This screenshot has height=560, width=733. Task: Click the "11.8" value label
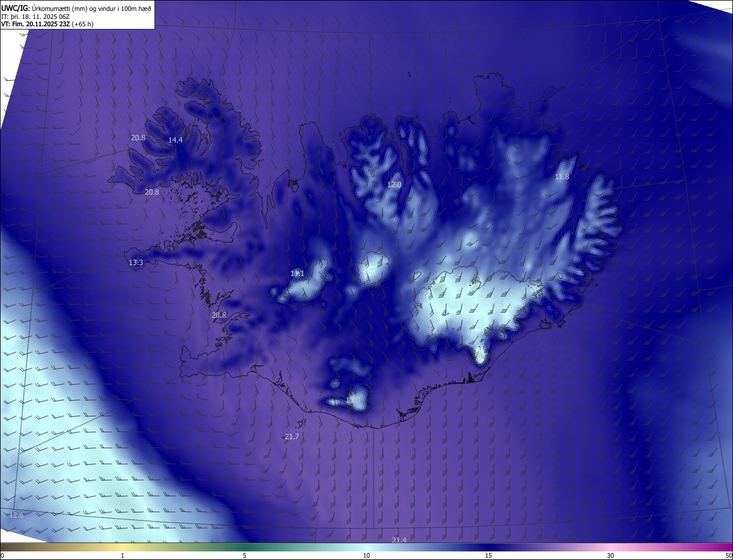[x=562, y=176]
